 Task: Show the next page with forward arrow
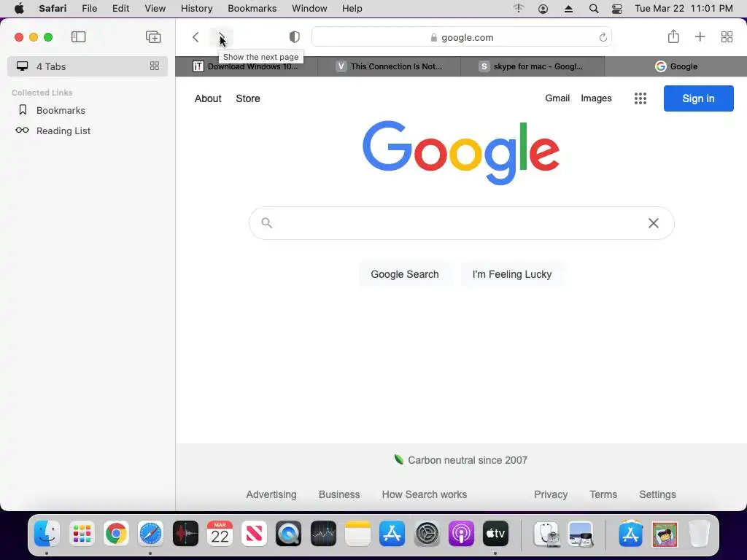click(222, 37)
